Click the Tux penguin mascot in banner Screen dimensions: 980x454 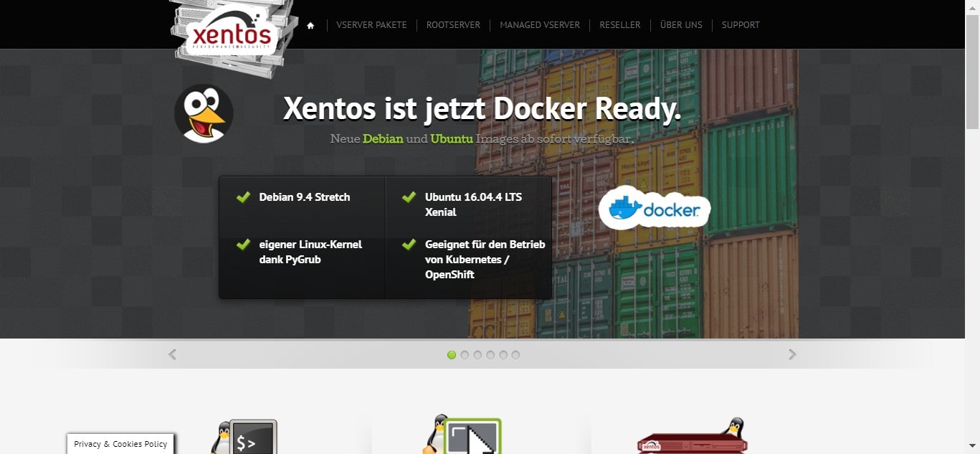204,113
